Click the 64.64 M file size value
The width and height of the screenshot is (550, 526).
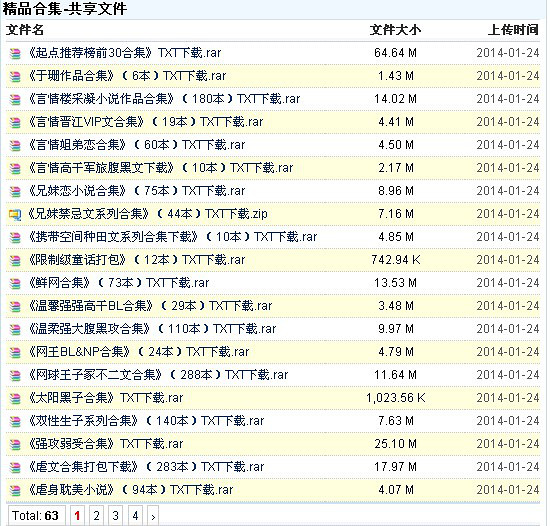pos(395,53)
